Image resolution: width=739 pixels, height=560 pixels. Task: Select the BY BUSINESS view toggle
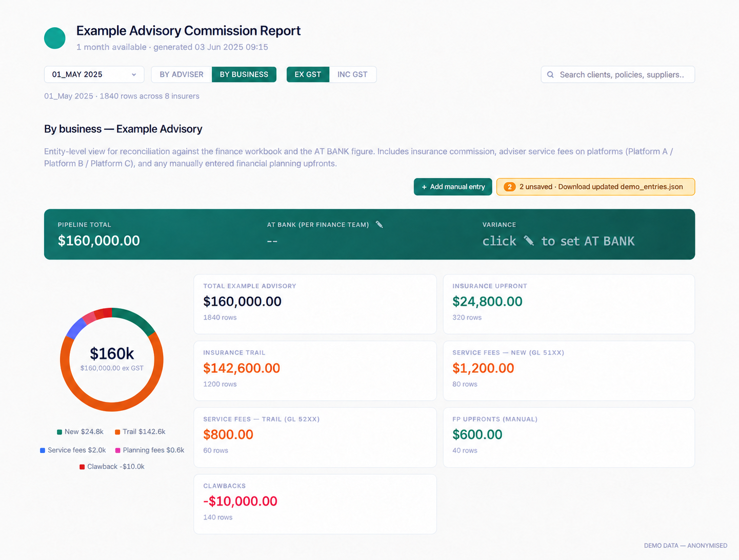point(244,74)
